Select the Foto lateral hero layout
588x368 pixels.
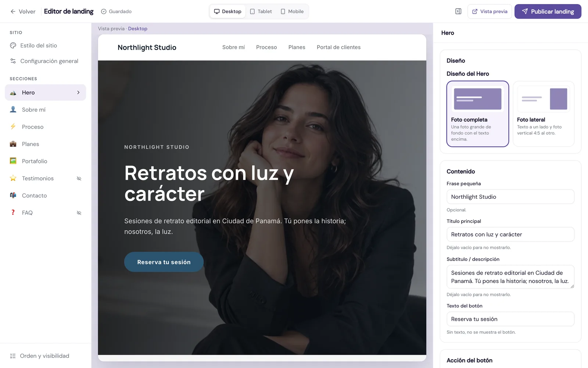[544, 114]
